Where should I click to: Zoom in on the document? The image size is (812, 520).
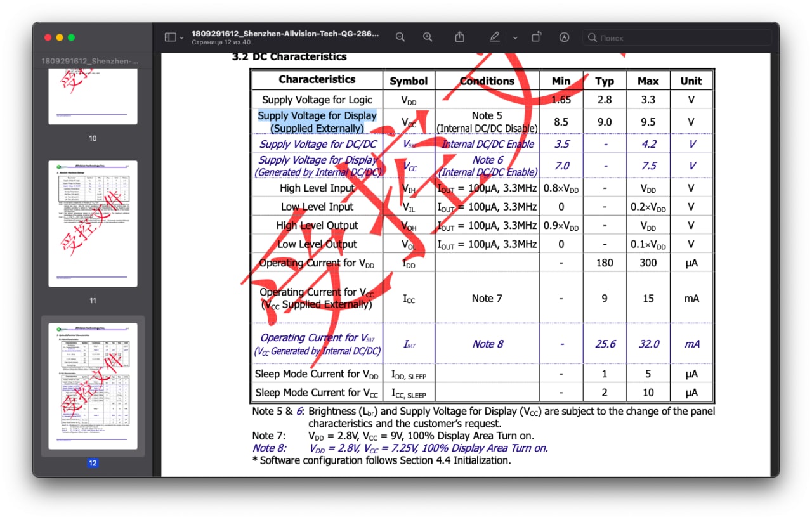pyautogui.click(x=428, y=37)
